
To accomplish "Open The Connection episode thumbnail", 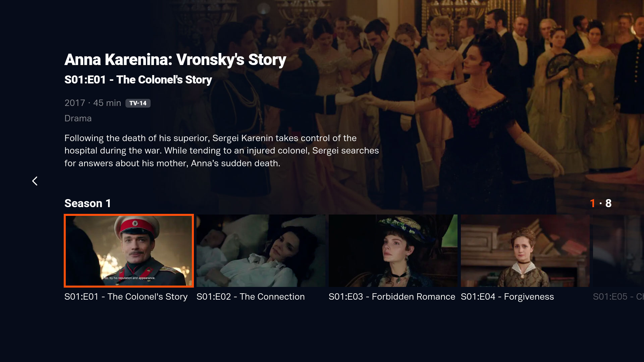I will tap(261, 251).
